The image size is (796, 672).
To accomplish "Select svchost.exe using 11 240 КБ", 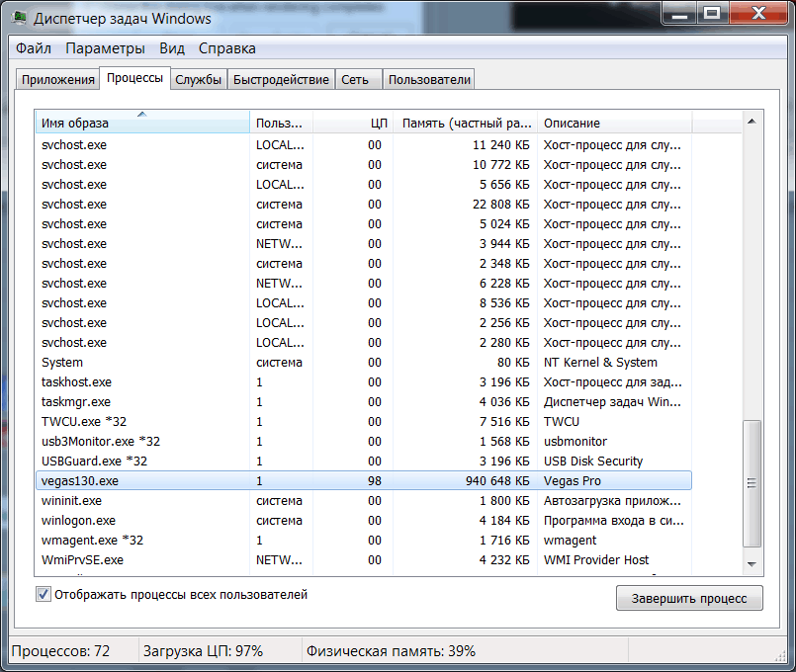I will coord(364,145).
